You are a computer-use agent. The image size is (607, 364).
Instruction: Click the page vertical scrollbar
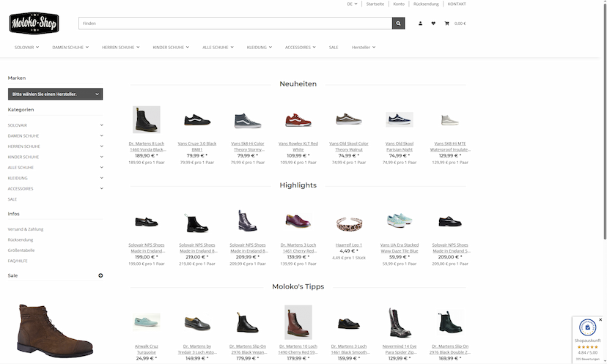(x=605, y=120)
